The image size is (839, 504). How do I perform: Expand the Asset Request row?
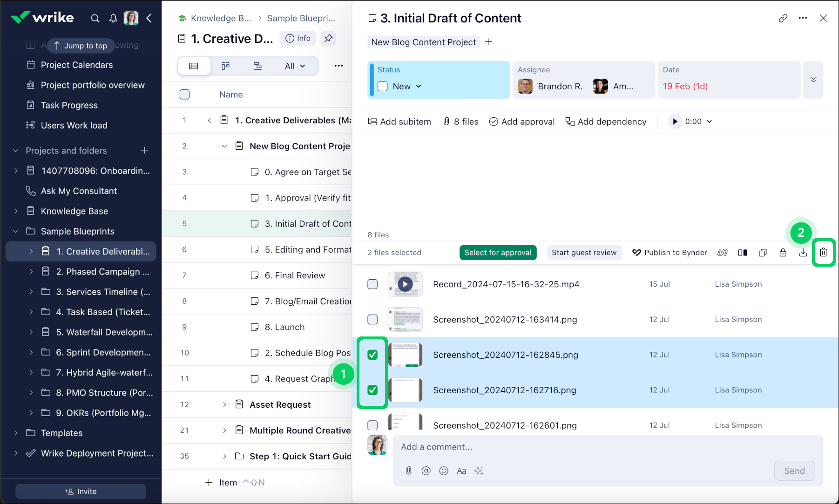[224, 404]
